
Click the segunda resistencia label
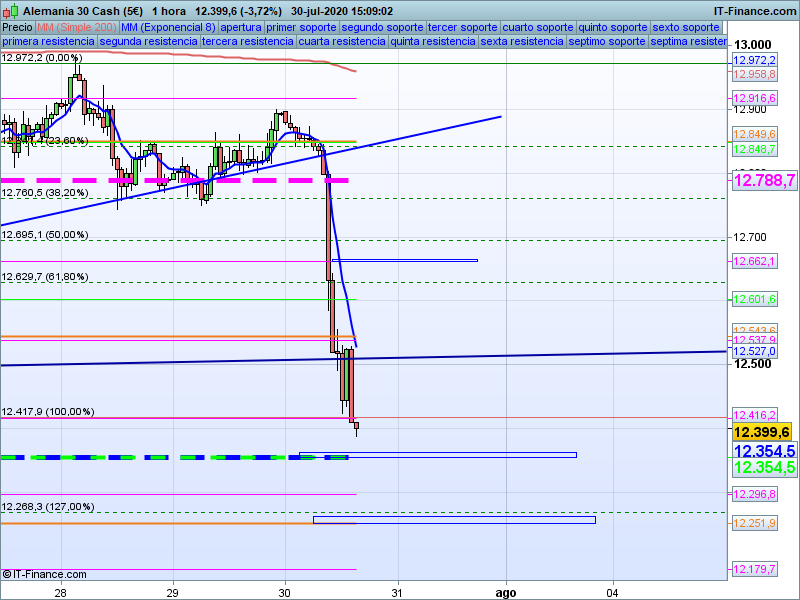[148, 41]
